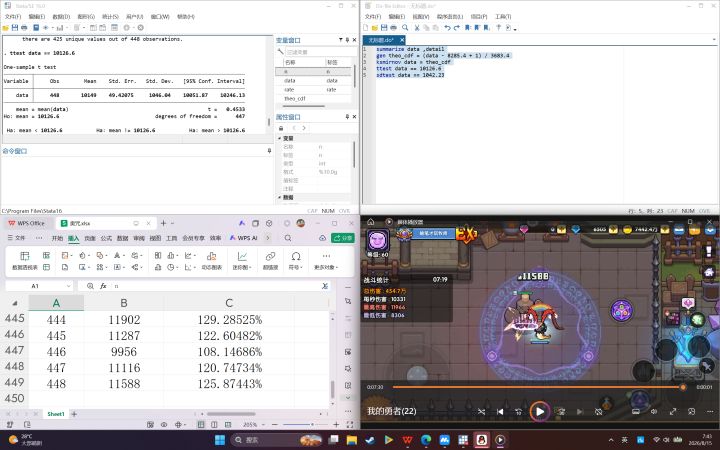Collapse the 变量 section in properties window
Image resolution: width=720 pixels, height=450 pixels.
click(x=280, y=138)
